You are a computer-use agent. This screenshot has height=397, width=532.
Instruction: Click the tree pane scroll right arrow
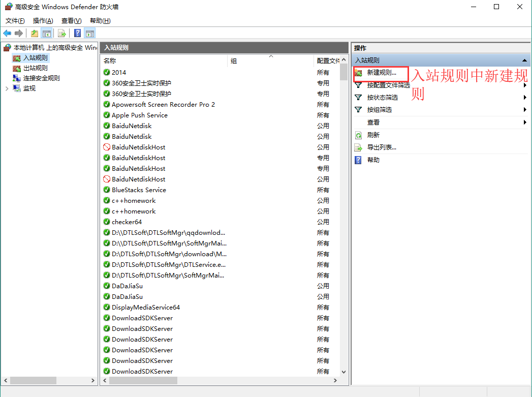click(93, 380)
